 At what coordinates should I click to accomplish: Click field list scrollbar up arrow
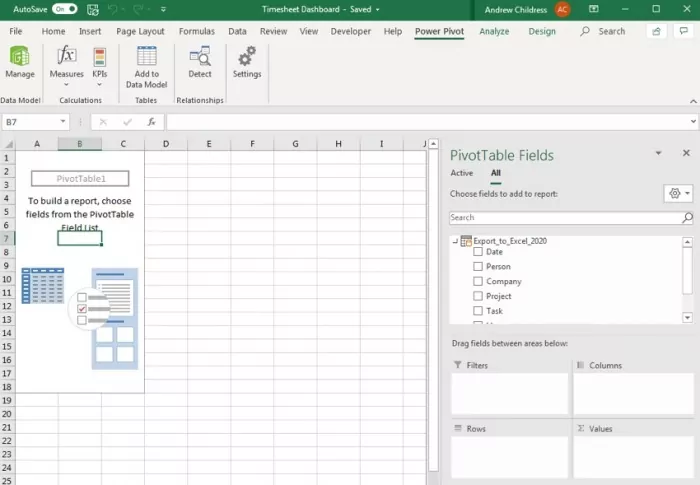(x=687, y=242)
